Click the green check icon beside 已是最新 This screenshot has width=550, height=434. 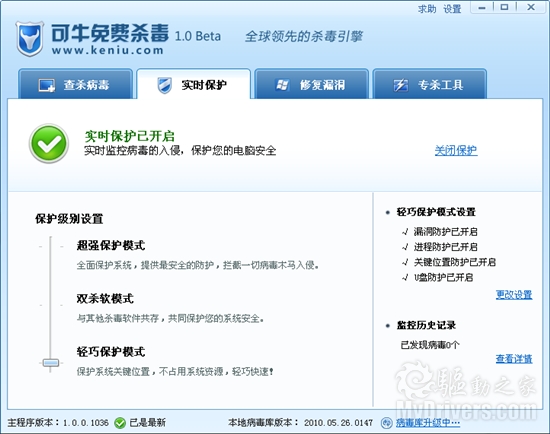[120, 423]
